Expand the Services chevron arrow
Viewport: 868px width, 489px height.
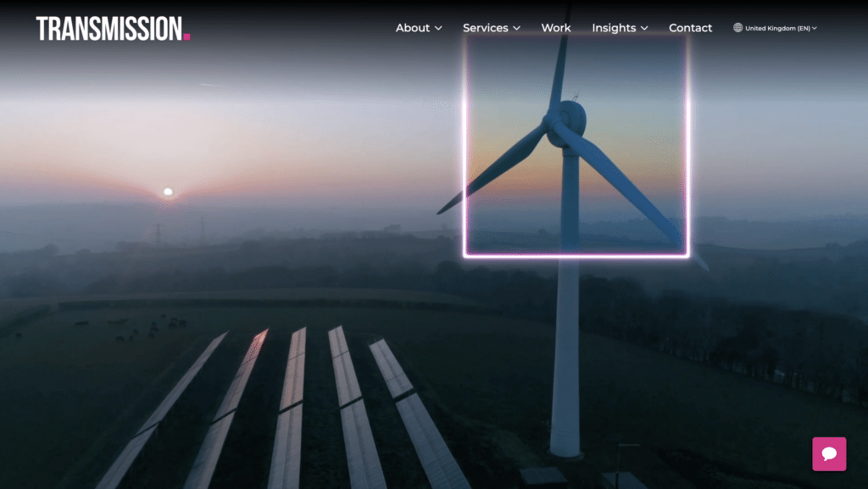coord(516,28)
